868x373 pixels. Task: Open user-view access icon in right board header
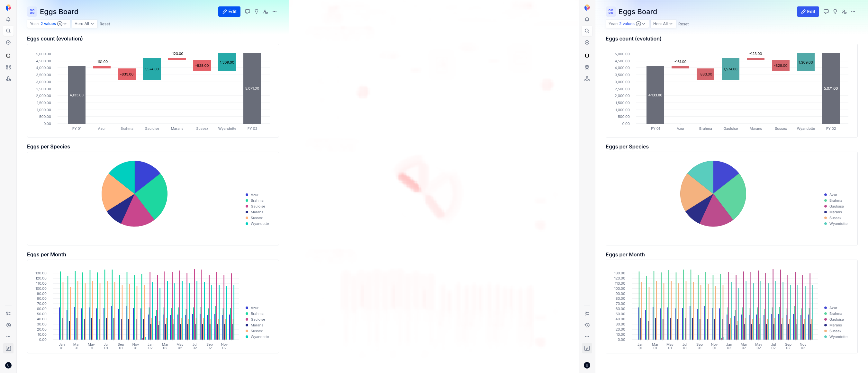844,12
